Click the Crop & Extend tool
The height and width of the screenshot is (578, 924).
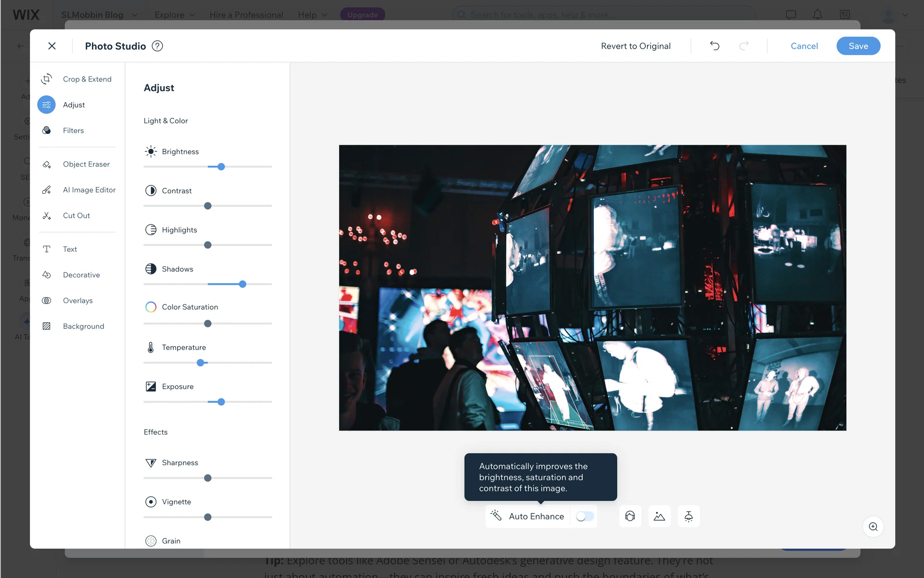point(87,79)
